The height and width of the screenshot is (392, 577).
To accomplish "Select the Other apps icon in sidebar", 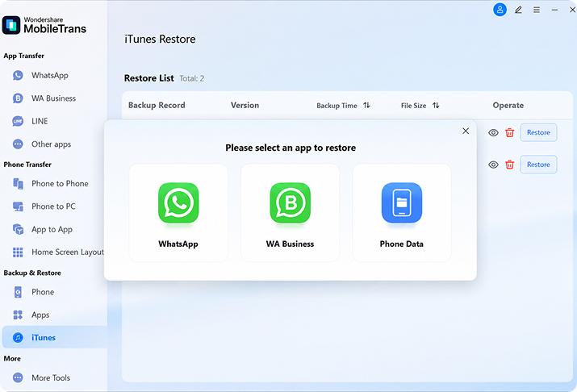I will 18,144.
